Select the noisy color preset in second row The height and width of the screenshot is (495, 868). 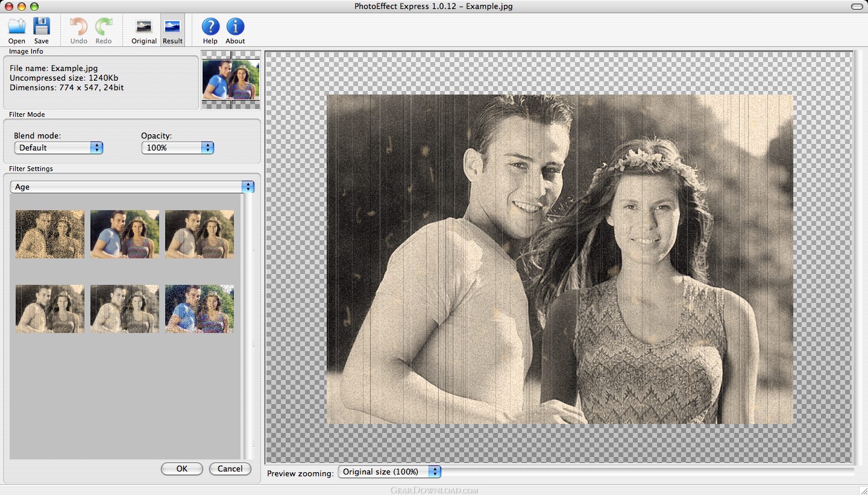coord(200,309)
